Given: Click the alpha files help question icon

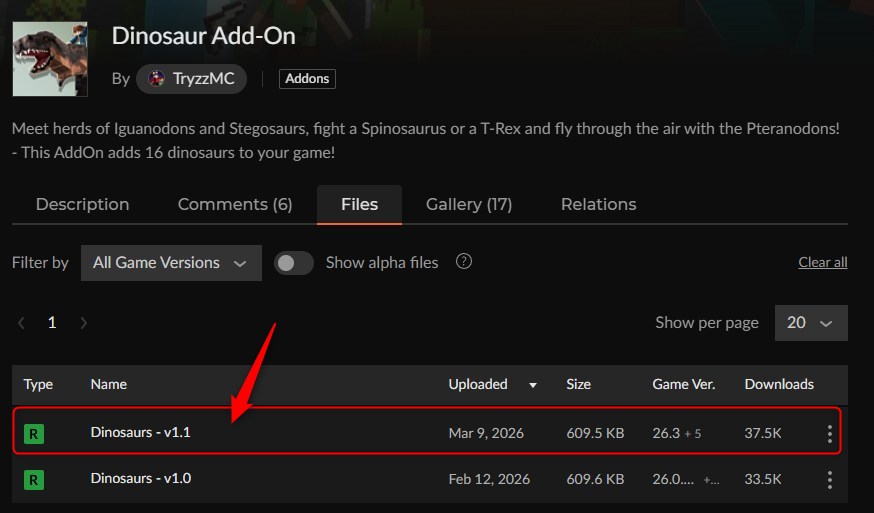Looking at the screenshot, I should pyautogui.click(x=463, y=262).
